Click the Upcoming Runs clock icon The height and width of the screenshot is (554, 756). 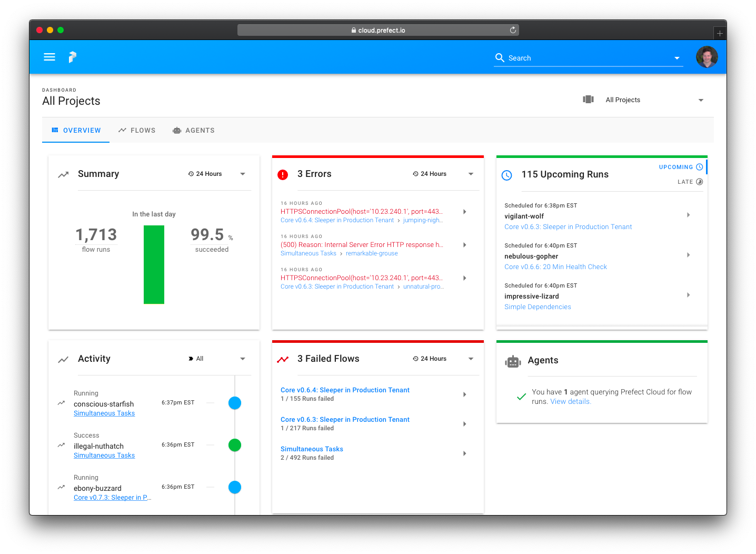coord(506,175)
